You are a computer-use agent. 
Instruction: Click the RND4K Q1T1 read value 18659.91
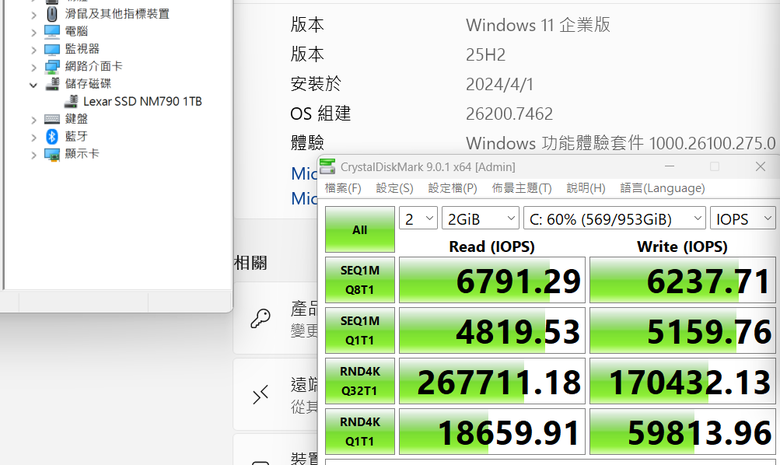492,432
